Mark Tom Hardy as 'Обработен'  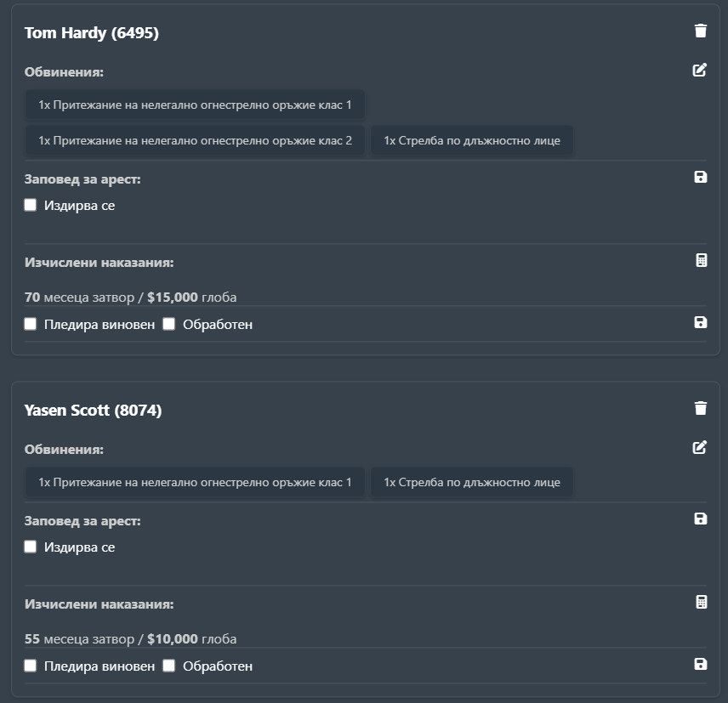click(168, 324)
